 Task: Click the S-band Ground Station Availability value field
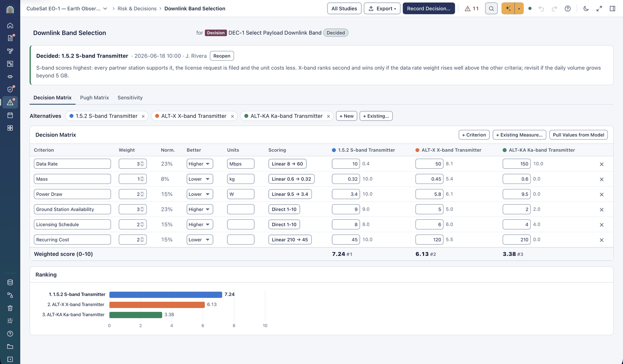(x=346, y=209)
